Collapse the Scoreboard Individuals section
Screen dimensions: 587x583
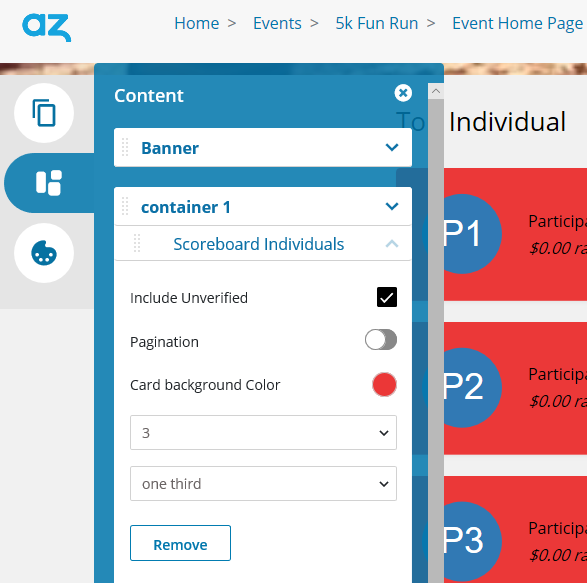tap(392, 244)
